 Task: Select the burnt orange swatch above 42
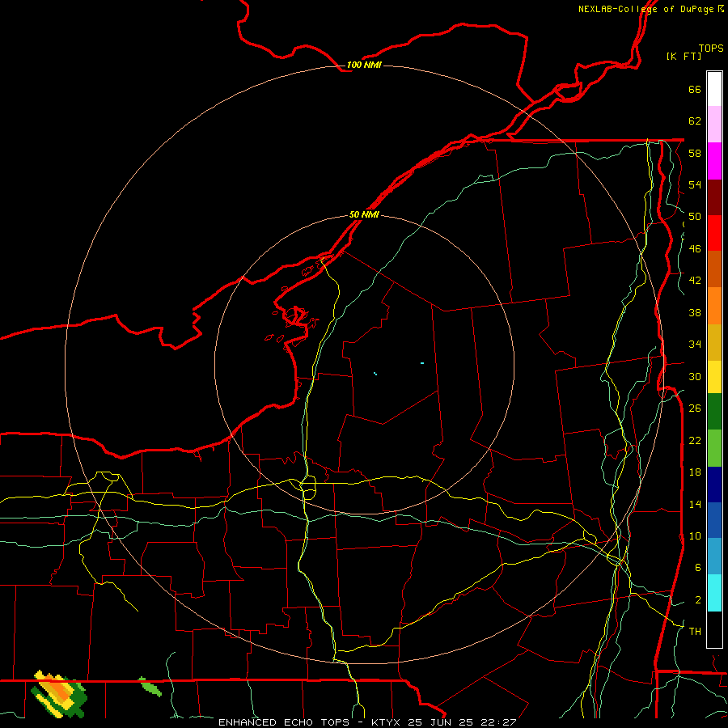click(714, 269)
